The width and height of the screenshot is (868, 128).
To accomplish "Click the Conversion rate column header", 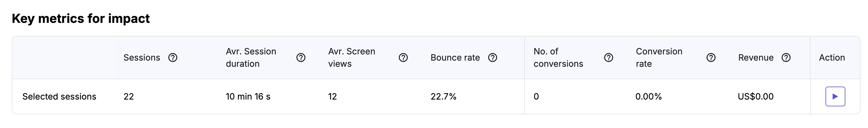I will coord(659,58).
